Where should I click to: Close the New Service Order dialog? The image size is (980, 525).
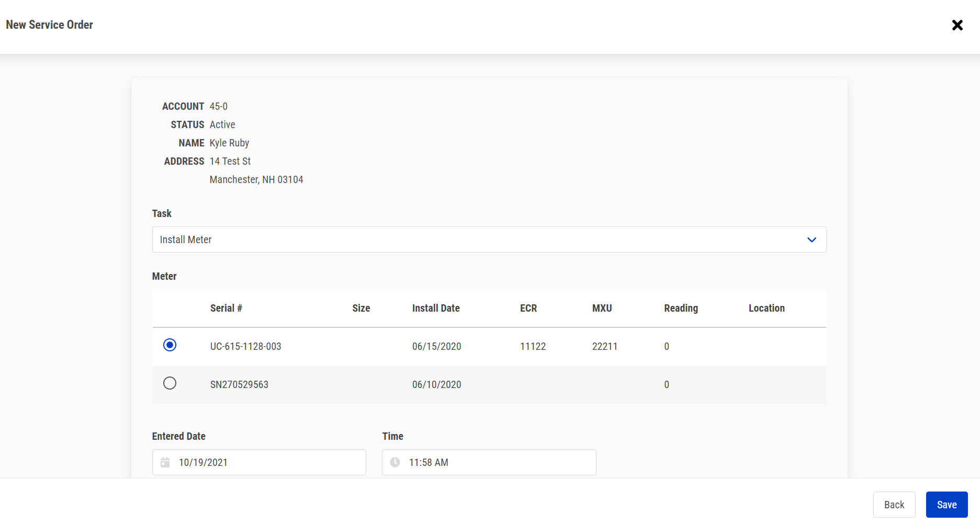(957, 25)
